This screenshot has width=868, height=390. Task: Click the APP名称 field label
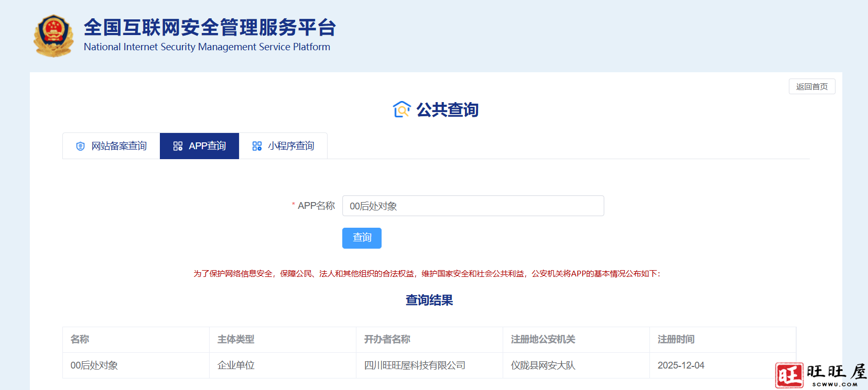click(x=316, y=206)
